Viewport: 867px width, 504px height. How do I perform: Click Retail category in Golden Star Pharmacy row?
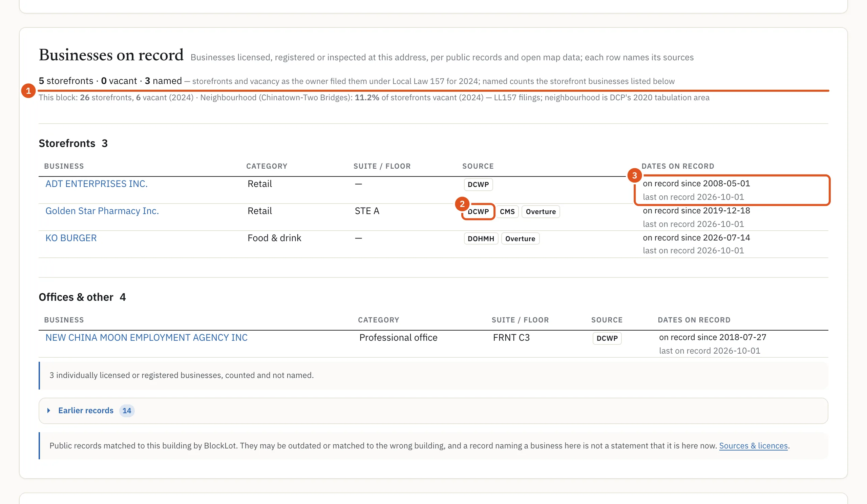pyautogui.click(x=260, y=211)
